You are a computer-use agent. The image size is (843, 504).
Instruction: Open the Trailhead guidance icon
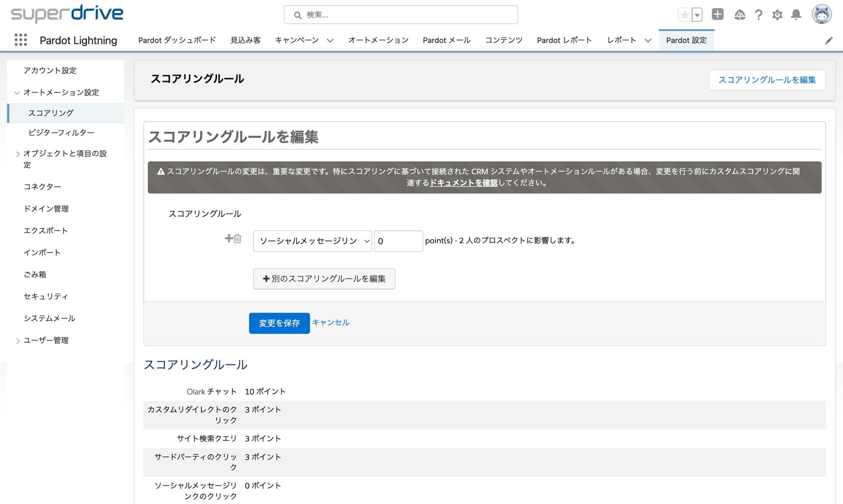click(x=740, y=14)
